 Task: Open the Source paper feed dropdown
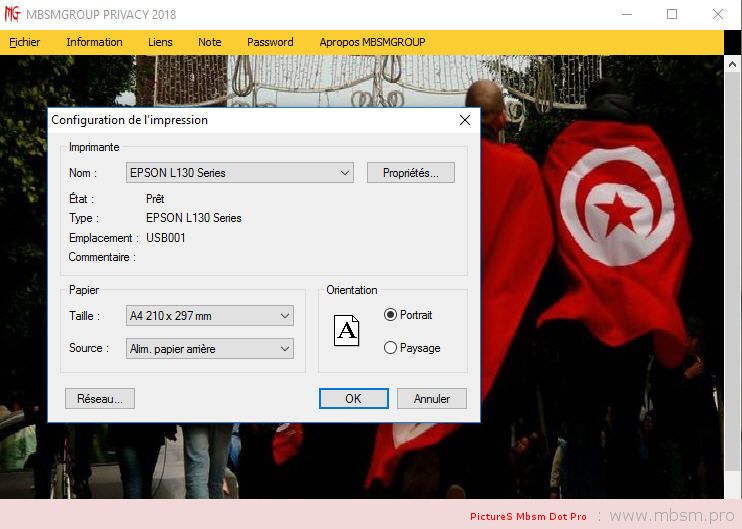click(210, 349)
